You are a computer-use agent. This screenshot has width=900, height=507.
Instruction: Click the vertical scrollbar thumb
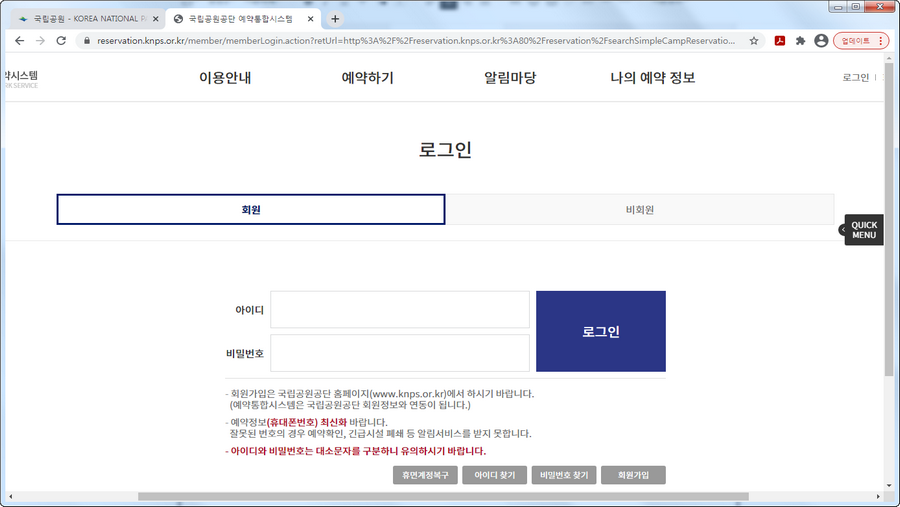point(889,219)
